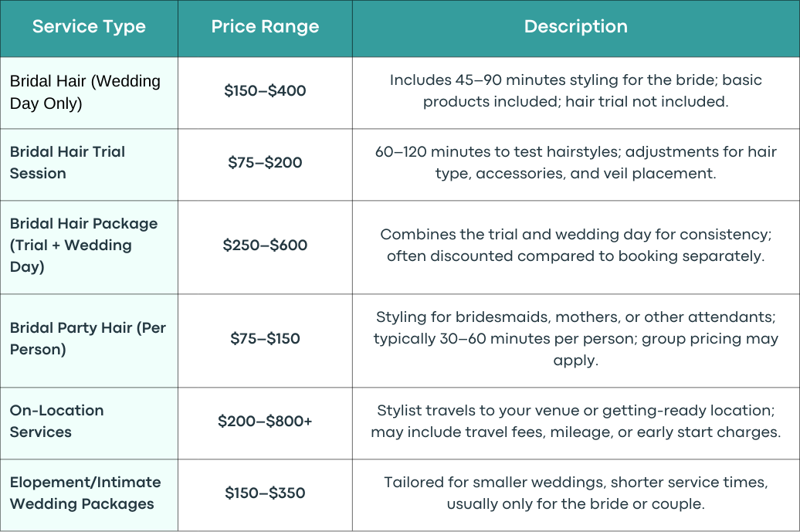Select the $150–$350 price cell
The image size is (800, 532).
pos(265,495)
